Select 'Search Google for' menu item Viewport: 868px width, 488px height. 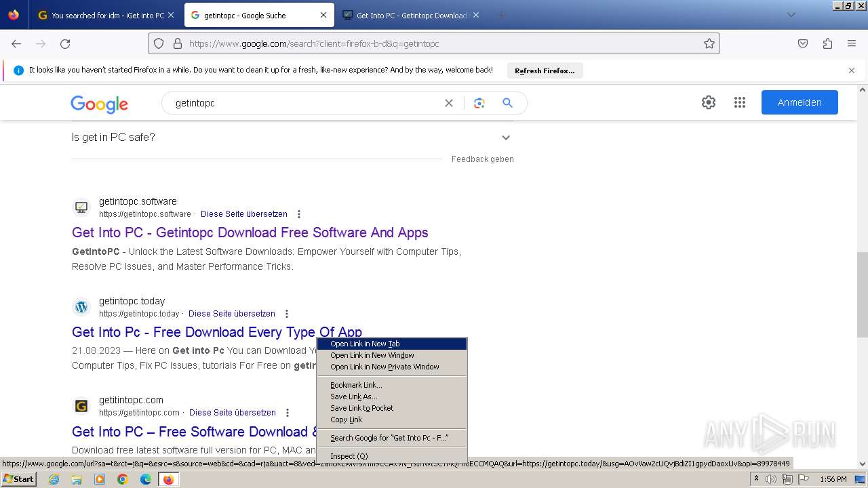tap(392, 438)
